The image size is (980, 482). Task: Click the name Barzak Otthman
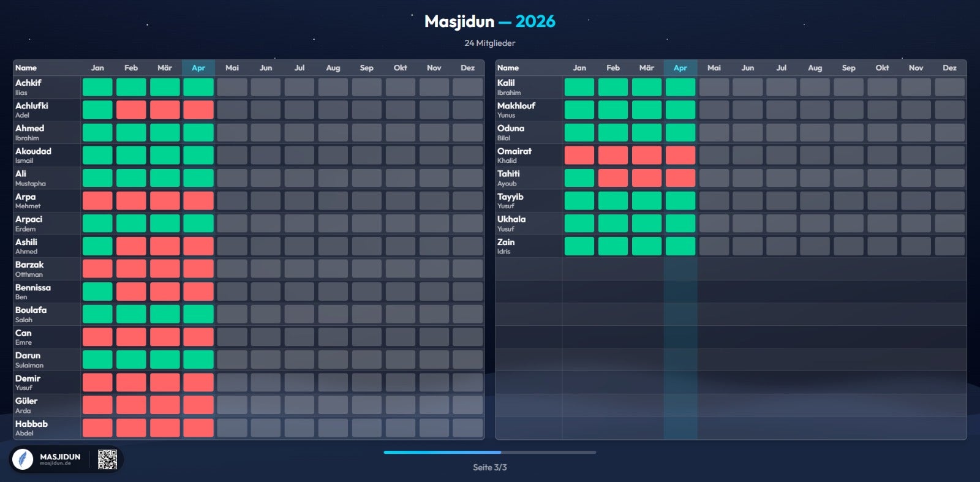[29, 269]
